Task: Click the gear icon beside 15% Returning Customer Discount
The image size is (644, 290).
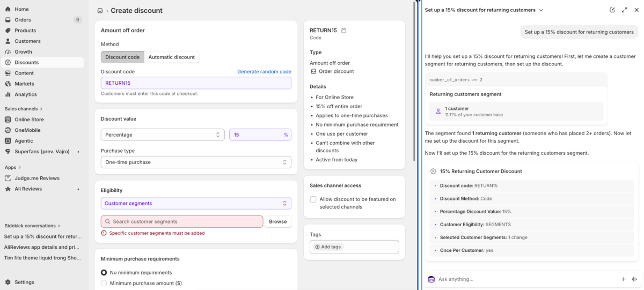Action: pyautogui.click(x=433, y=172)
